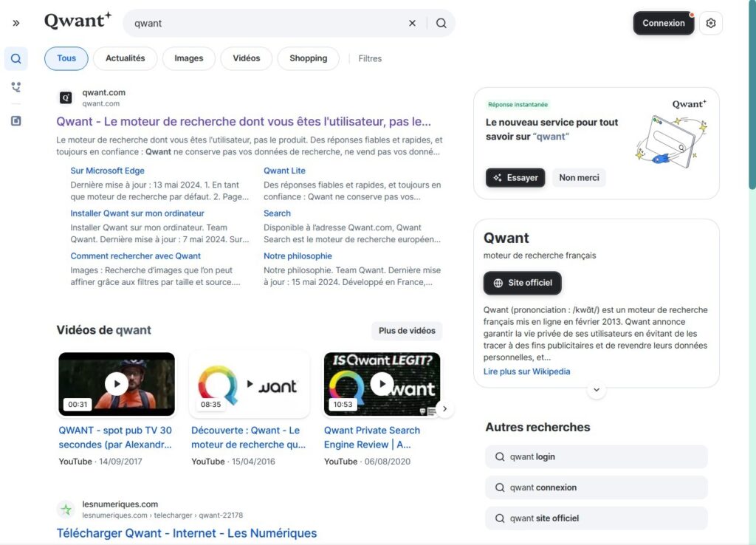The image size is (756, 545).
Task: Click magnifier icon beside qwant site officiel
Action: point(500,518)
